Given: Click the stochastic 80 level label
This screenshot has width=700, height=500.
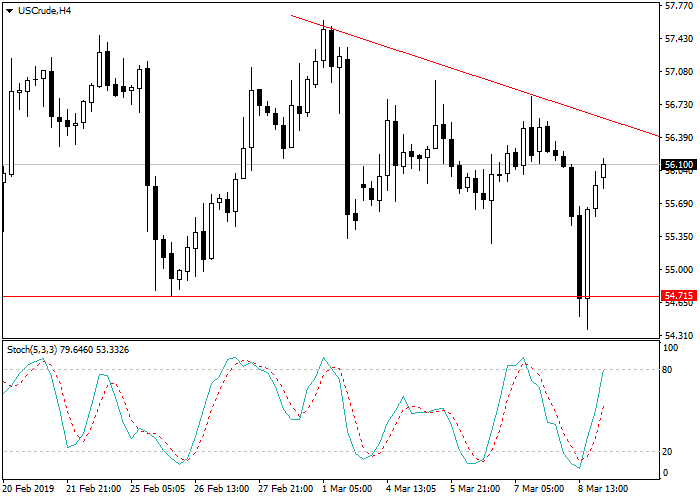Looking at the screenshot, I should (x=667, y=370).
